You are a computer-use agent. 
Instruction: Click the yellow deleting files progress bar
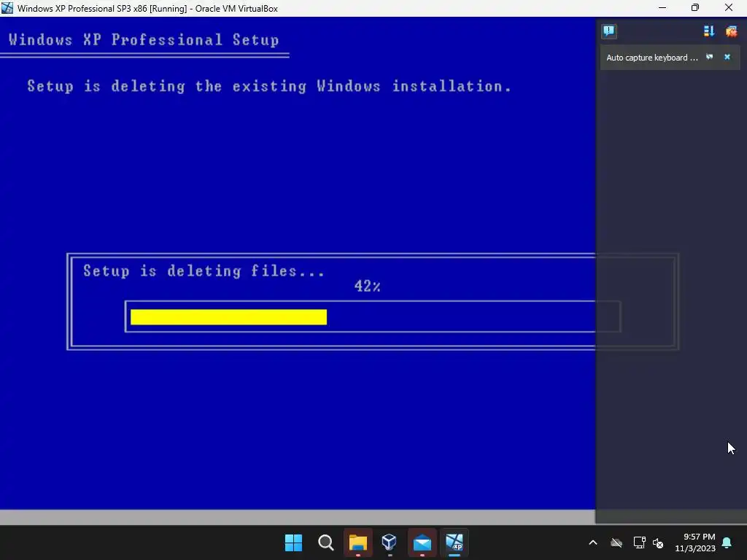coord(228,317)
